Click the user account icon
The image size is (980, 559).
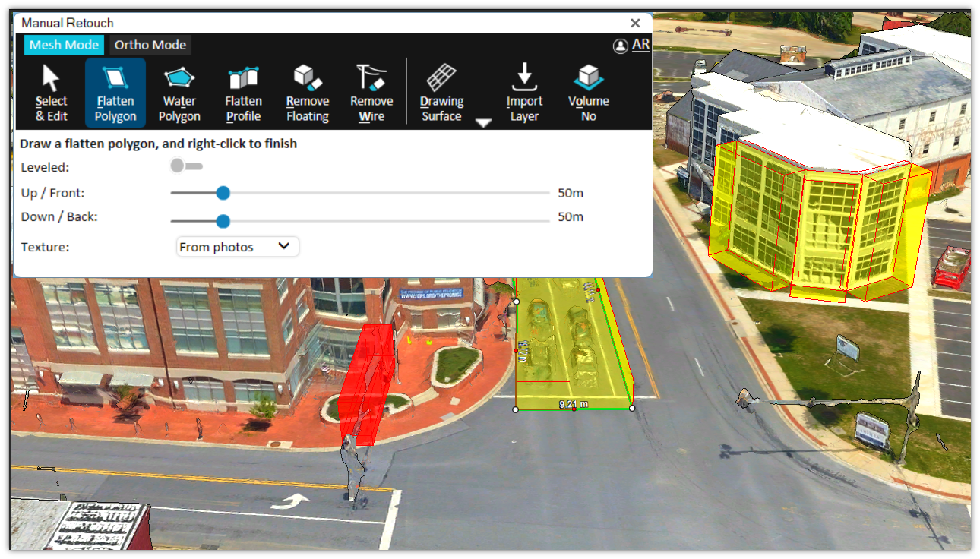click(621, 46)
